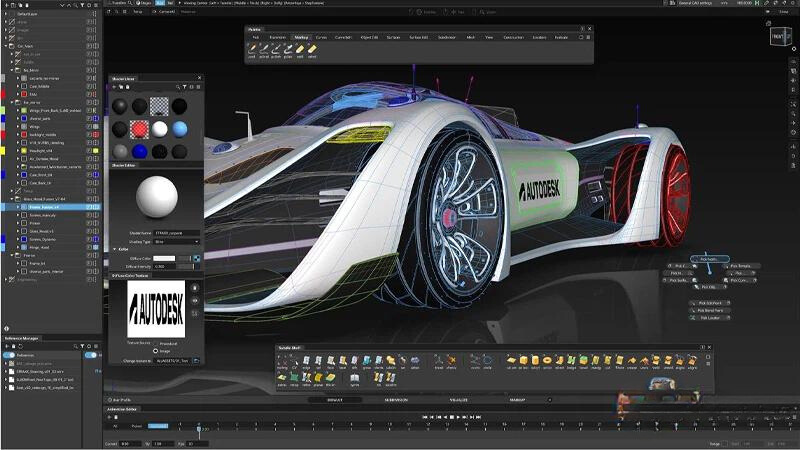Select the pencil markup tool in Palette

pos(252,48)
